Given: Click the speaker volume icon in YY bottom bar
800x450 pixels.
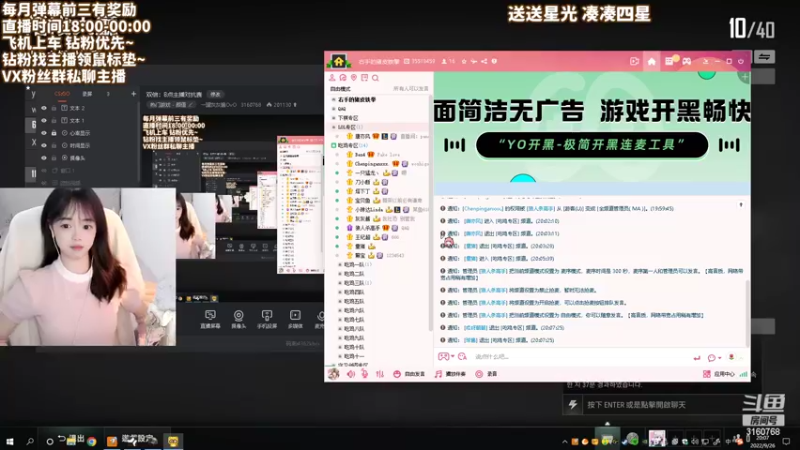Looking at the screenshot, I should (x=351, y=374).
